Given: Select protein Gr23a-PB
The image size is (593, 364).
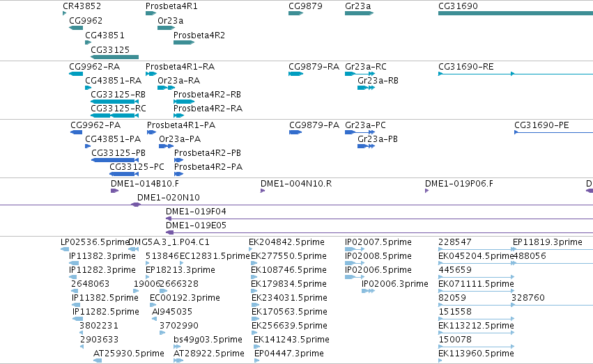Looking at the screenshot, I should tap(366, 146).
